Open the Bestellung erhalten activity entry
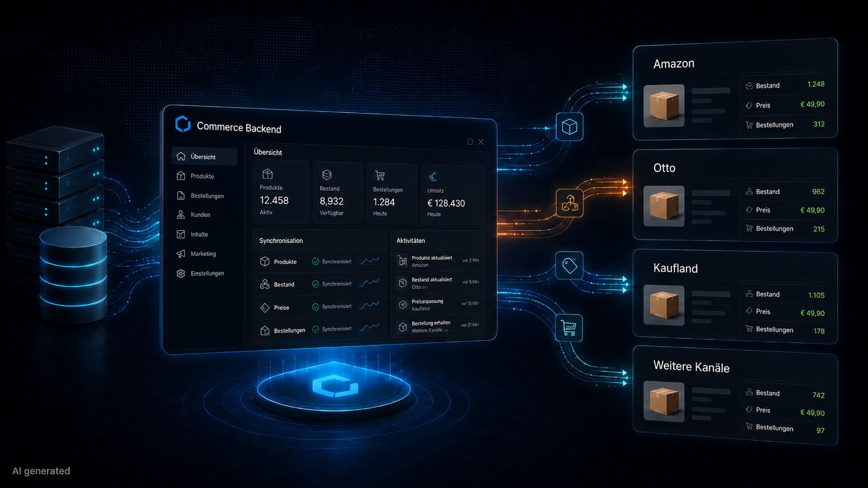This screenshot has height=488, width=868. pyautogui.click(x=438, y=326)
